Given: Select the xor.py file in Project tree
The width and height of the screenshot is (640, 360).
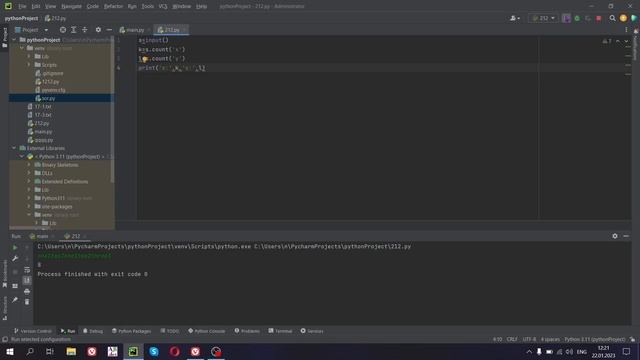Looking at the screenshot, I should pyautogui.click(x=48, y=98).
